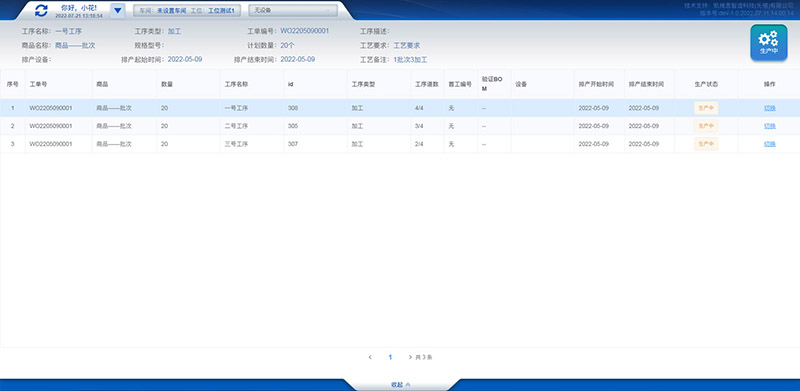The image size is (800, 391).
Task: Click the 共 3 条 total count text
Action: point(424,357)
